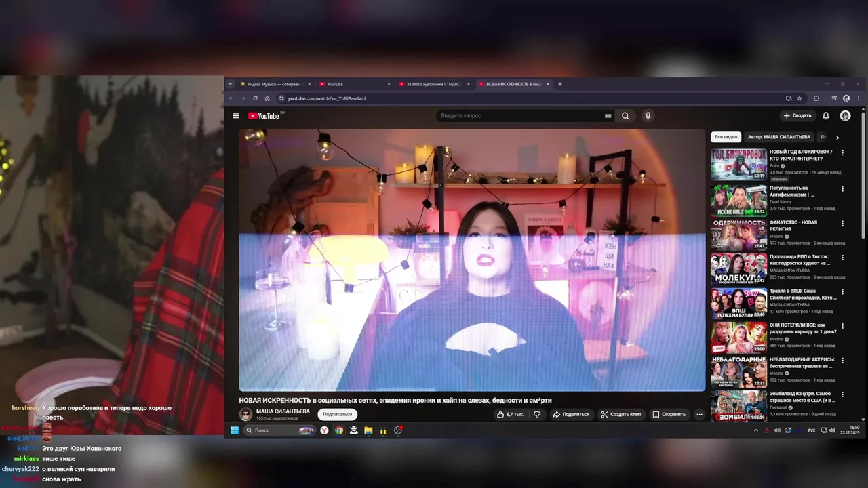
Task: Bookmark this page with the star icon
Action: (x=800, y=98)
